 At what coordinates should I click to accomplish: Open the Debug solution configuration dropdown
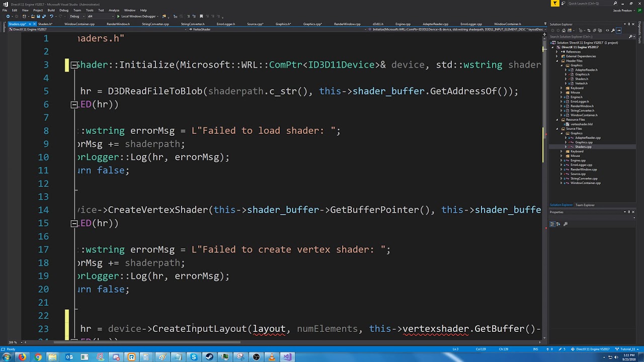point(77,16)
